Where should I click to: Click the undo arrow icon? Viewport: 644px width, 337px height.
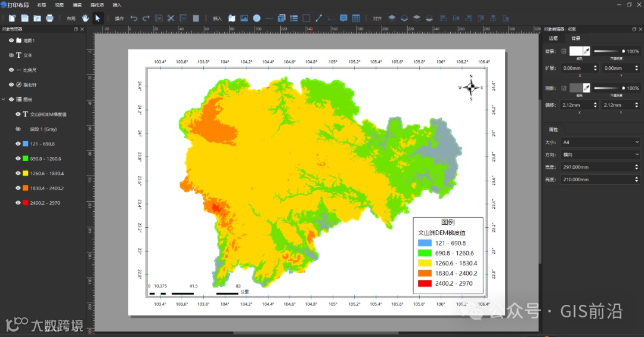(134, 18)
